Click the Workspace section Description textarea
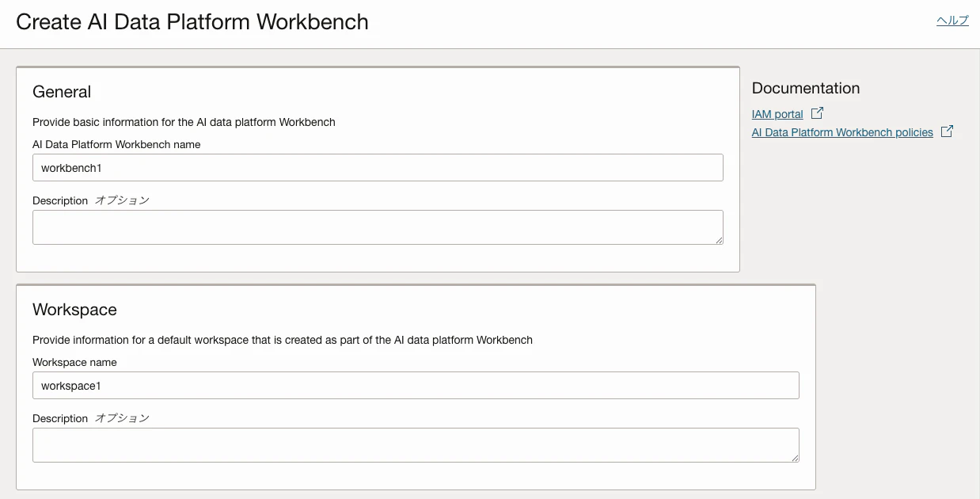The image size is (980, 499). (416, 445)
